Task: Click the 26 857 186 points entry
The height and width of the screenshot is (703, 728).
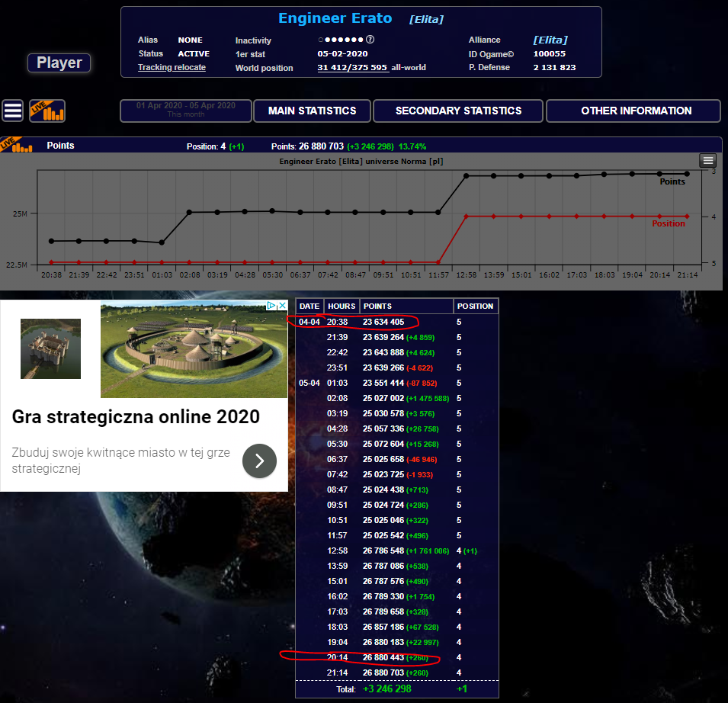Action: point(383,627)
